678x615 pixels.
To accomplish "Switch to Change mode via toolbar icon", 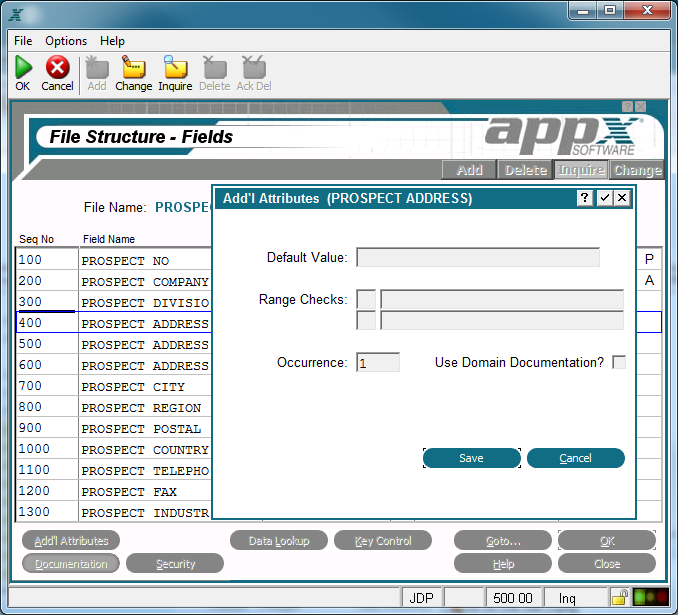I will pyautogui.click(x=134, y=67).
